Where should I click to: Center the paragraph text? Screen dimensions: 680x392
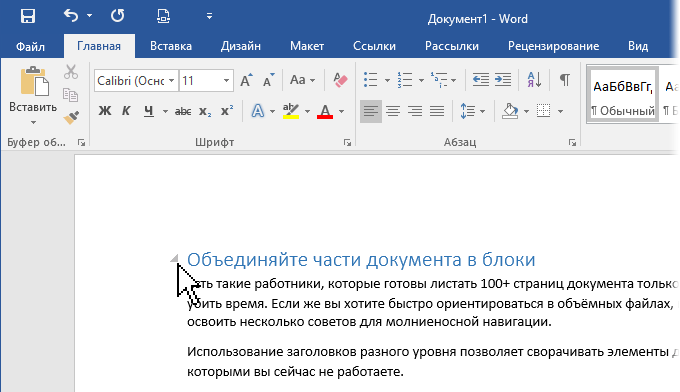[393, 111]
